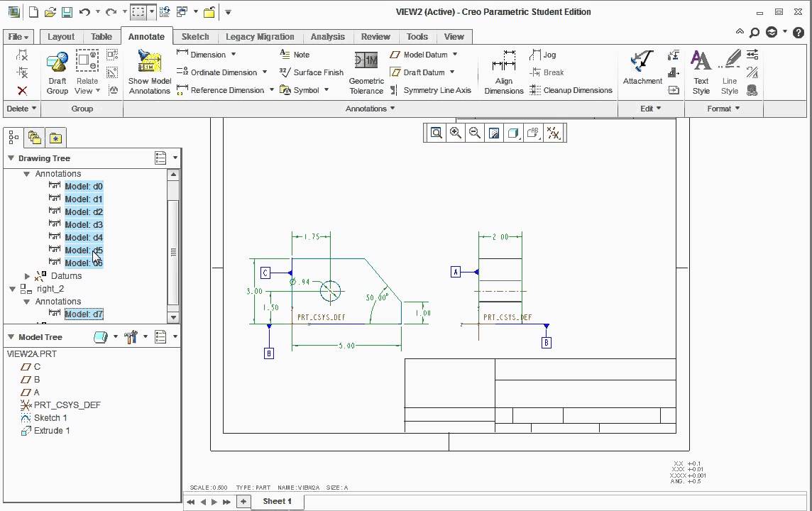Select Extrude 1 in Model Tree
812x511 pixels.
pyautogui.click(x=51, y=430)
